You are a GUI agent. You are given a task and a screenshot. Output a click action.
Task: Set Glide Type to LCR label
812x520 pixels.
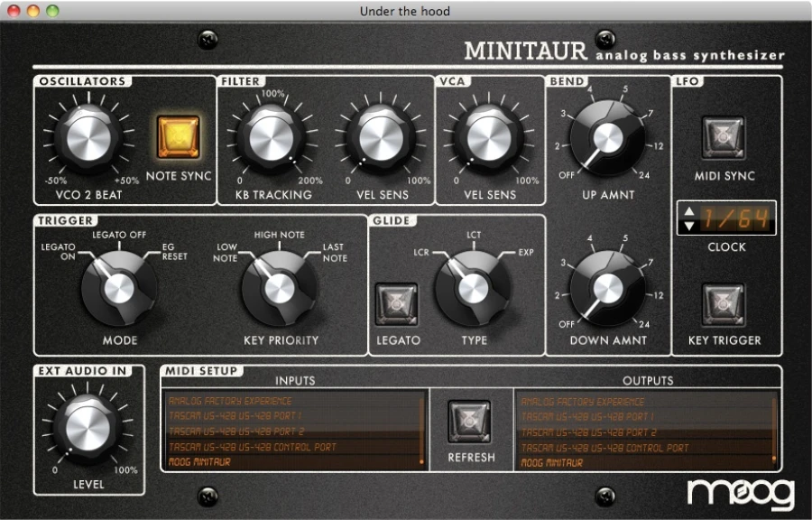click(421, 252)
